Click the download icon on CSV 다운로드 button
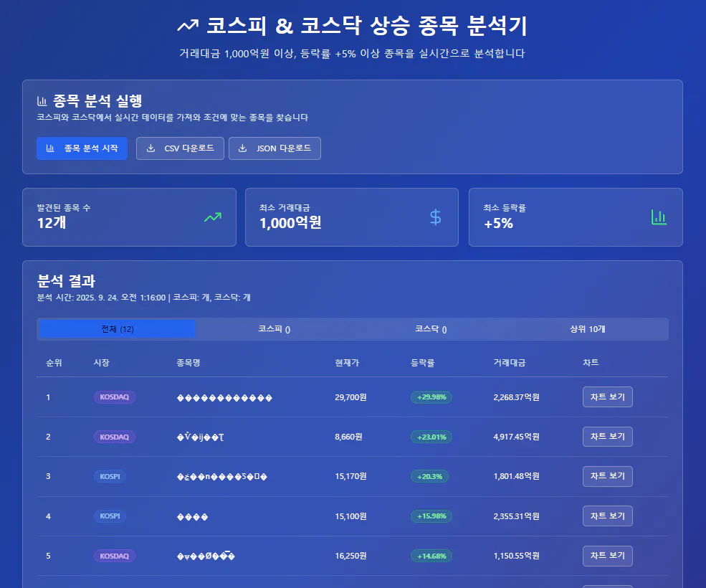The image size is (706, 588). click(151, 148)
